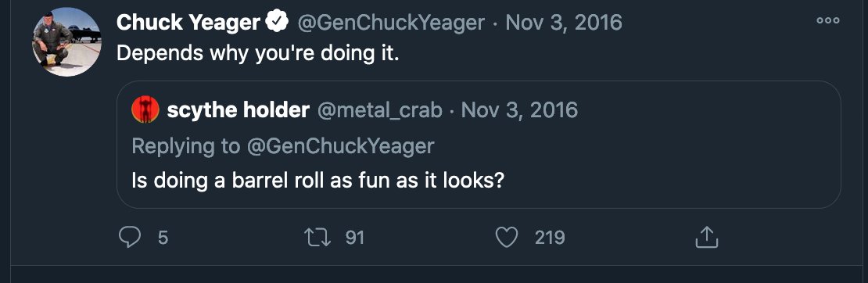Open the quoted barrel roll tweet text

[x=317, y=181]
